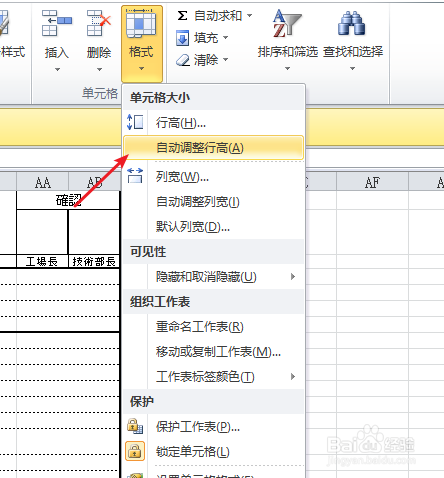Image resolution: width=444 pixels, height=478 pixels.
Task: Select column header AB
Action: (95, 182)
